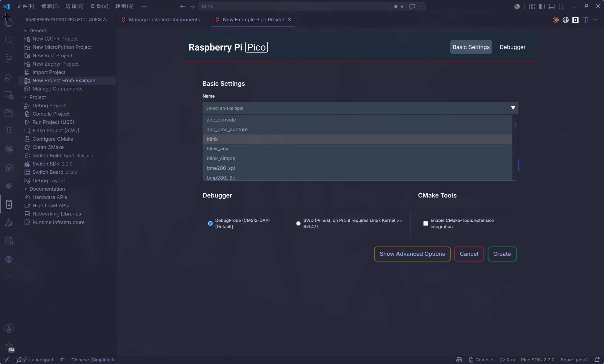Open the View menu 查看(V)
The image size is (604, 364).
click(99, 6)
